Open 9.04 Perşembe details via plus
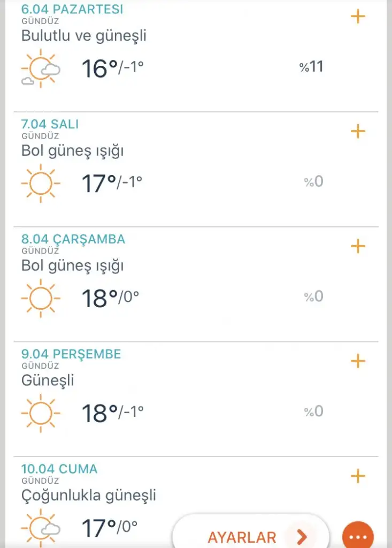The image size is (392, 548). point(358,361)
